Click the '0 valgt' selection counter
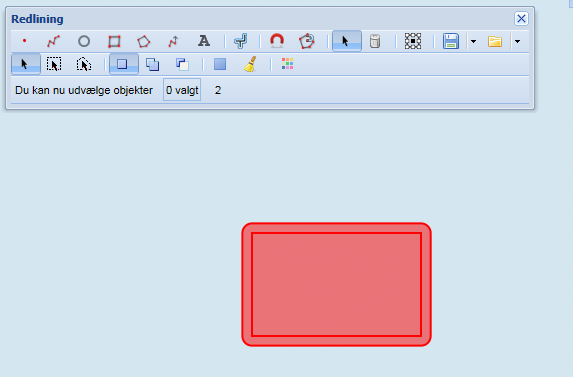This screenshot has width=573, height=377. tap(182, 90)
